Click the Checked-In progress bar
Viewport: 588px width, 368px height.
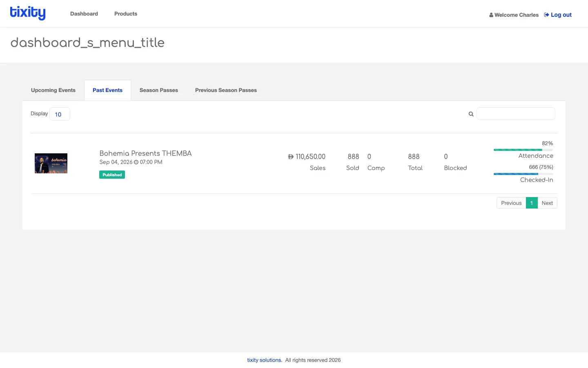(x=523, y=174)
